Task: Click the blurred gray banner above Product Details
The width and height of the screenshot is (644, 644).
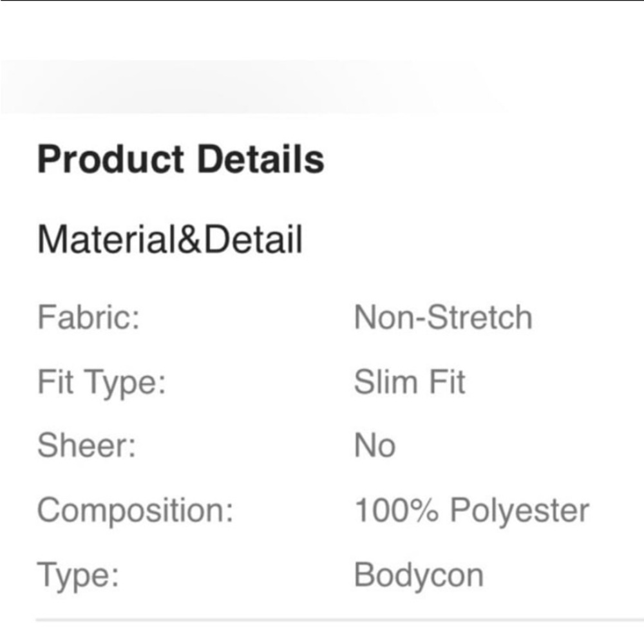Action: [247, 87]
